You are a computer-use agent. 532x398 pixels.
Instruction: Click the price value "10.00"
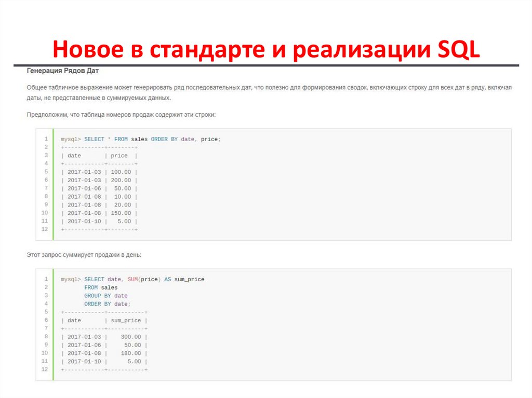tap(123, 197)
